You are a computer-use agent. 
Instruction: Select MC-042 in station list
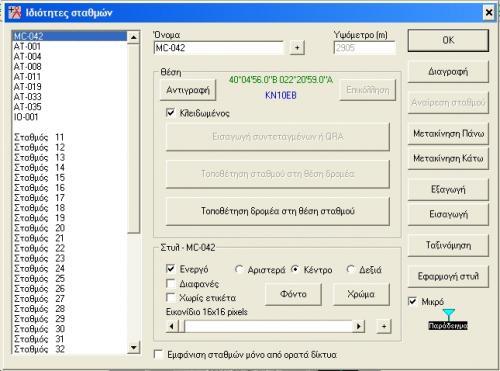click(x=70, y=36)
